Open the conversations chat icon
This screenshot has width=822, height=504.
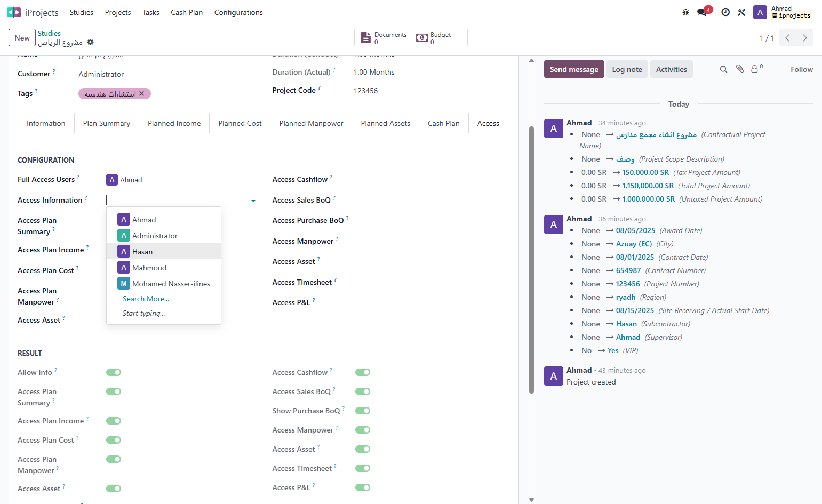coord(702,12)
